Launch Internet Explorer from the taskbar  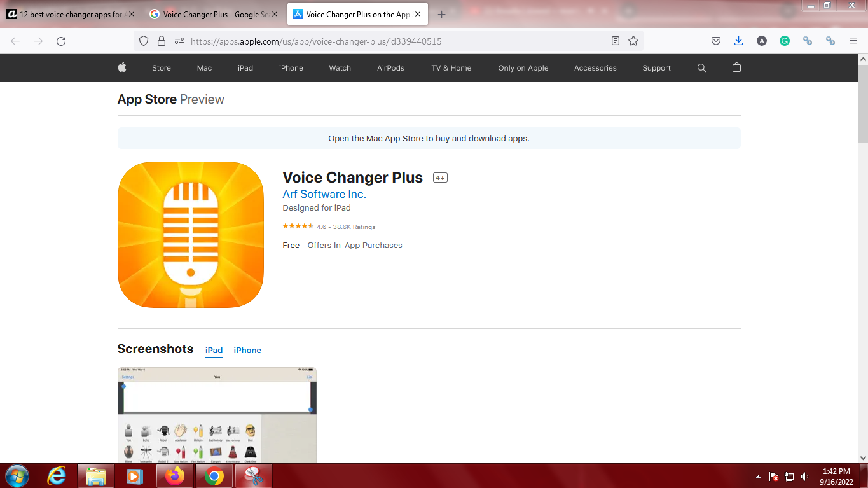[x=57, y=476]
